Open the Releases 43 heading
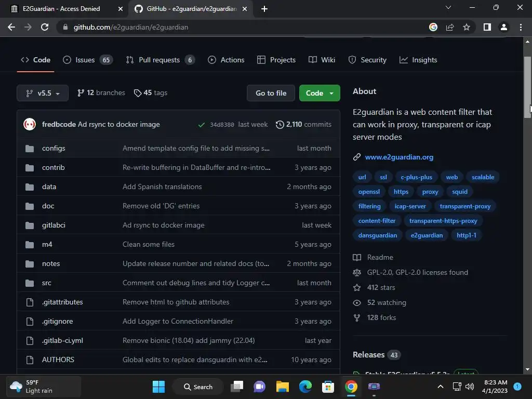 (x=376, y=355)
